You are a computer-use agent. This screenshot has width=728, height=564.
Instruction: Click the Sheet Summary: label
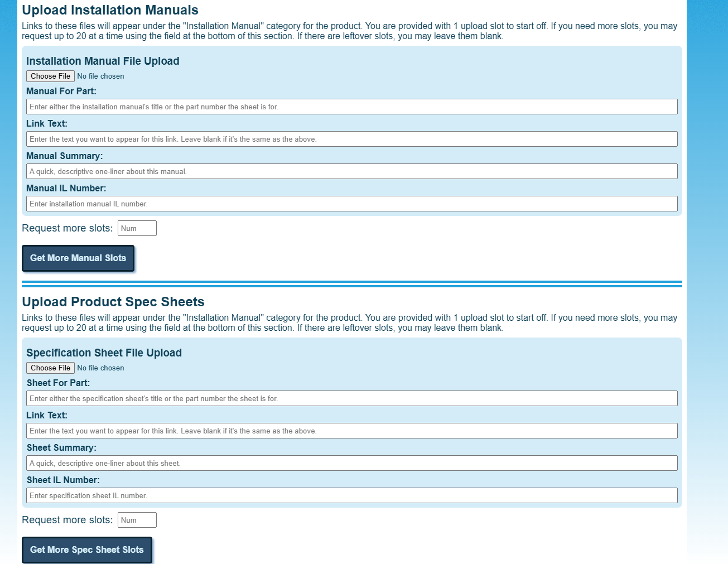[61, 448]
